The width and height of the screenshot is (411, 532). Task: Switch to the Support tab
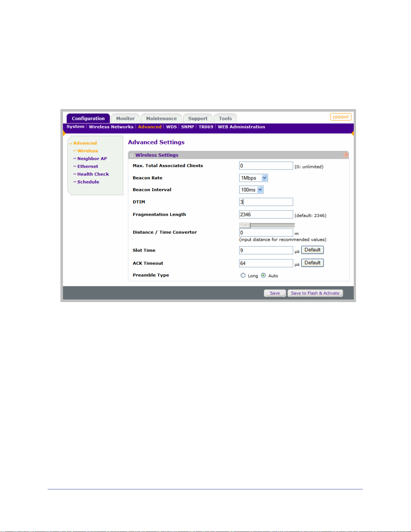(198, 118)
